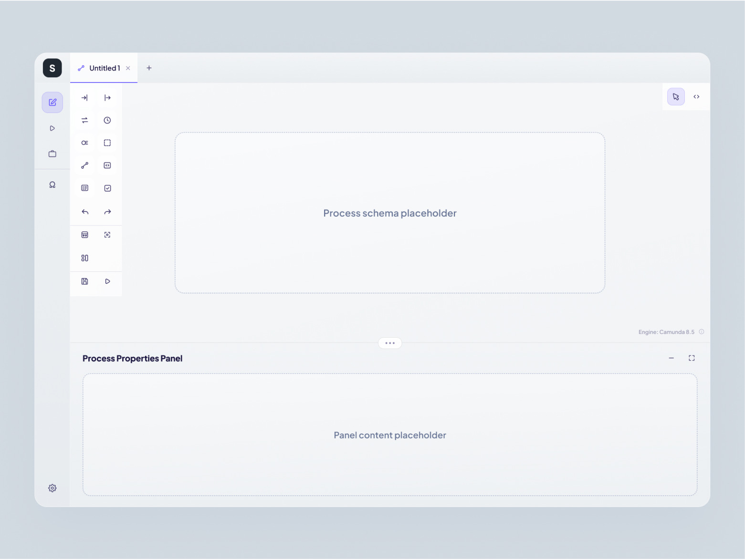745x560 pixels.
Task: Select the circle-with-lines list tool
Action: click(x=84, y=143)
